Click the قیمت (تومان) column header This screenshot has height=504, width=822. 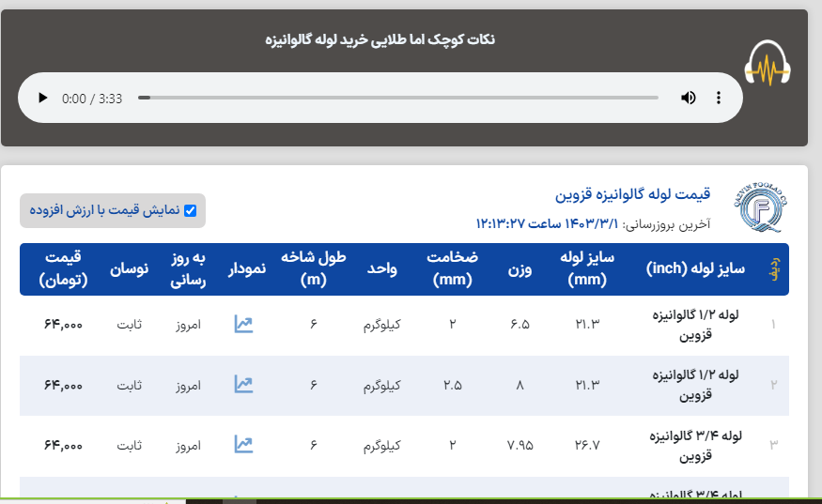pos(63,268)
